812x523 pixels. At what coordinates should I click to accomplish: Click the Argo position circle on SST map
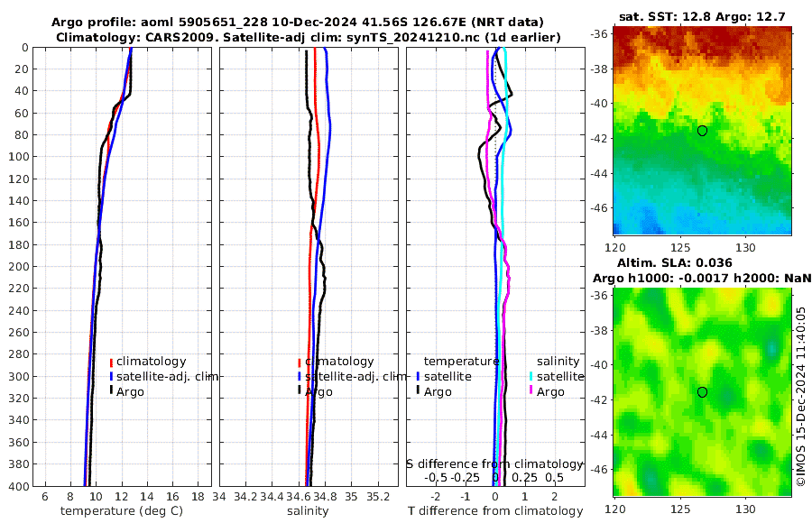tap(702, 131)
